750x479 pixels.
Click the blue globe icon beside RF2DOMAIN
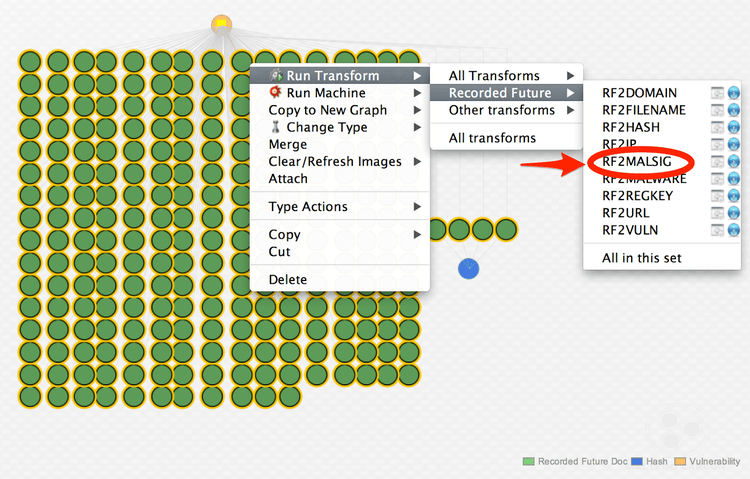click(733, 93)
